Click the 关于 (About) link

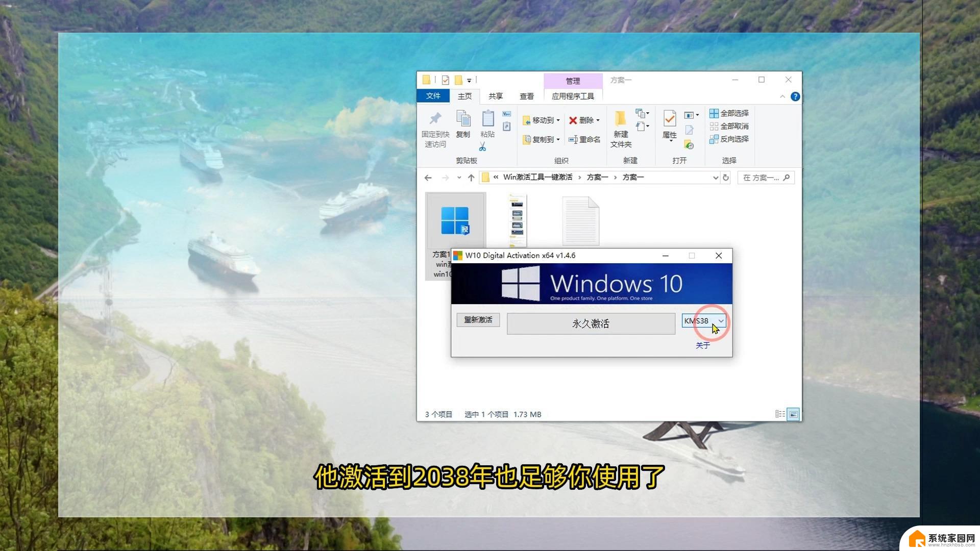click(703, 345)
